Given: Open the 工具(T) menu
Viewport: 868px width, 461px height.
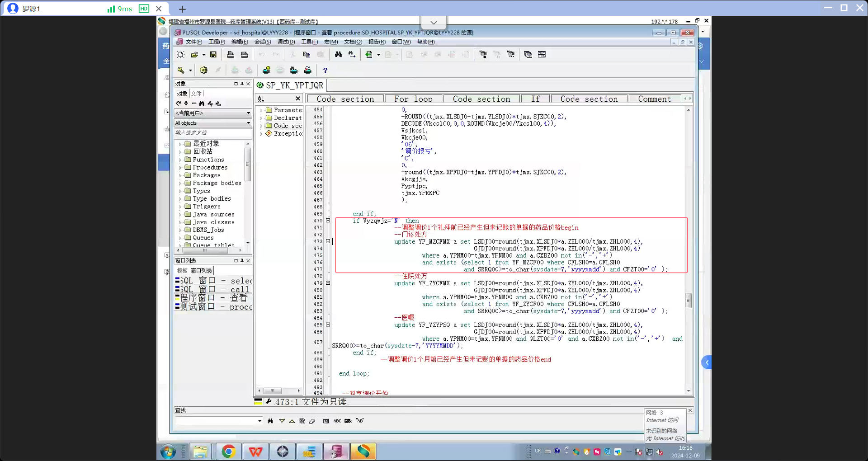Looking at the screenshot, I should [309, 42].
